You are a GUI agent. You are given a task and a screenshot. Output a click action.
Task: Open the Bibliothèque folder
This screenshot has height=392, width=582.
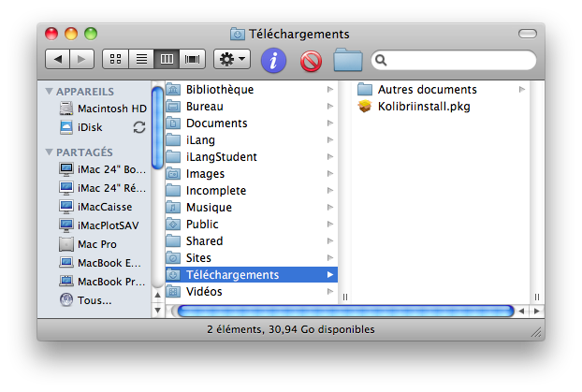[x=252, y=90]
